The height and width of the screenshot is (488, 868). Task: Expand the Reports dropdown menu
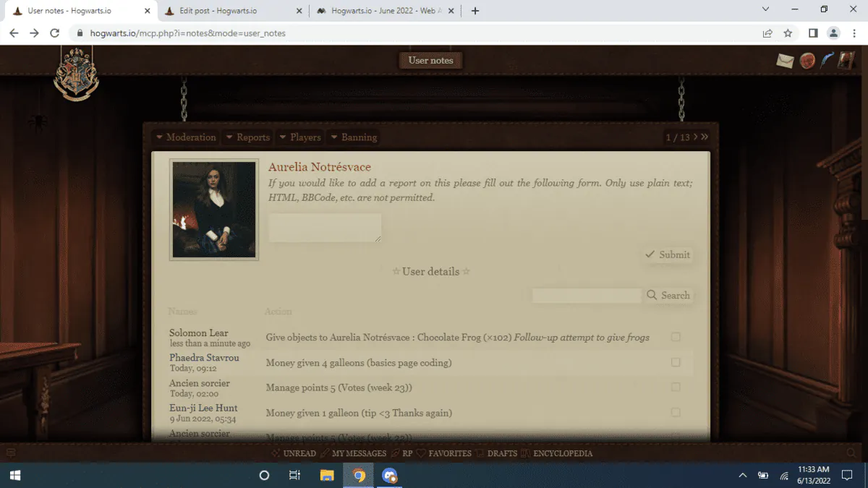(x=247, y=137)
